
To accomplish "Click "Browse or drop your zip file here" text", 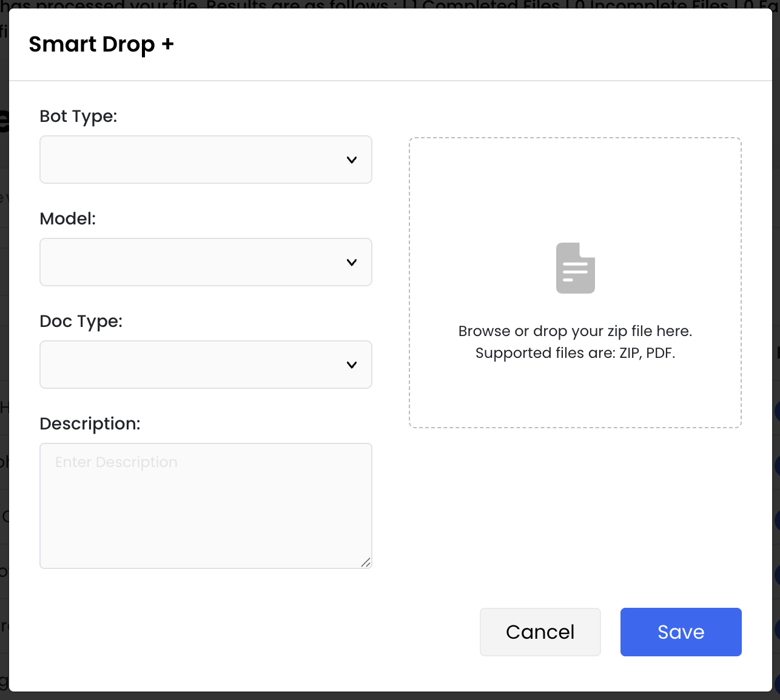I will tap(575, 331).
